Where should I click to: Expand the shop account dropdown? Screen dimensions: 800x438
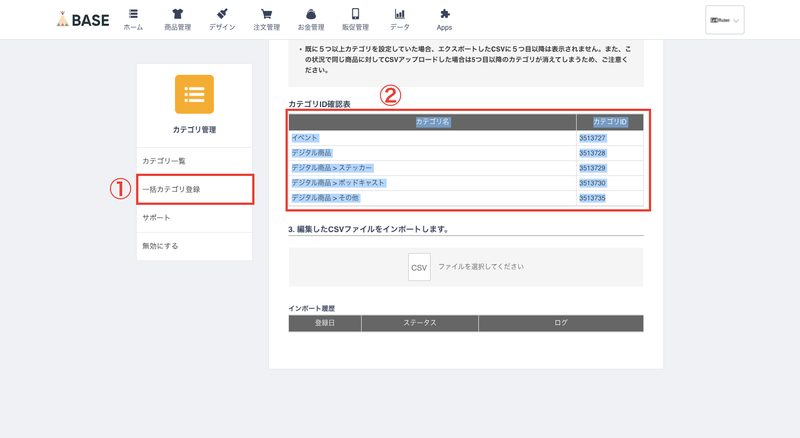[x=724, y=20]
